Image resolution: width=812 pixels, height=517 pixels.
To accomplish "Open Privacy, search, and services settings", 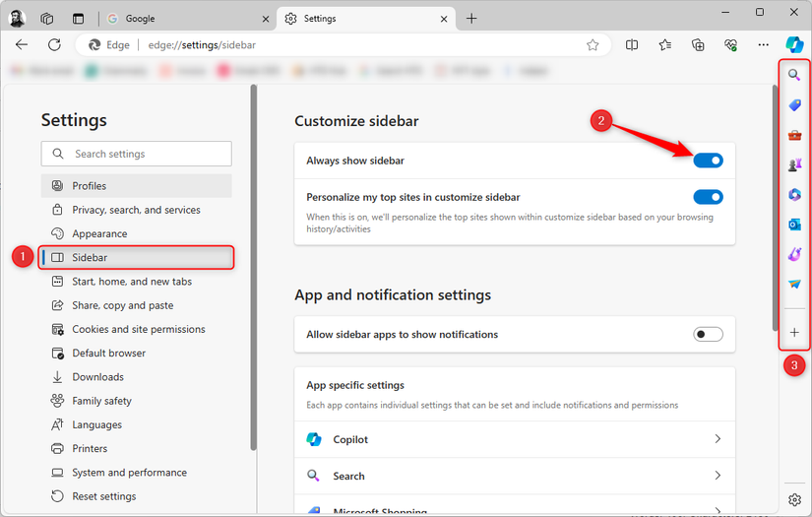I will point(136,210).
